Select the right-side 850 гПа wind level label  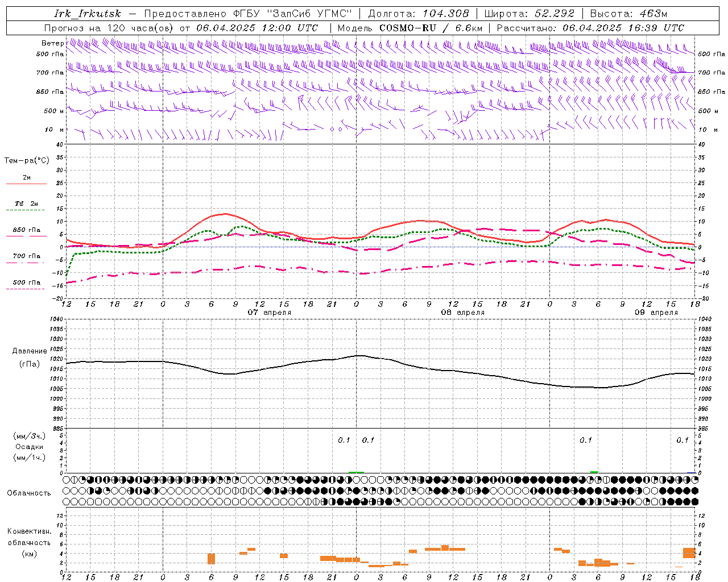pos(712,92)
